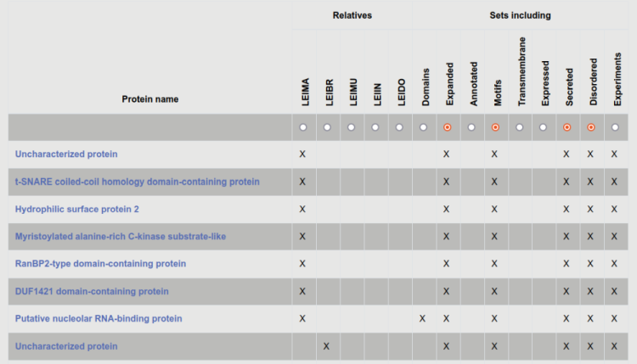Select the Transmembrane set radio button
This screenshot has width=637, height=364.
[519, 127]
